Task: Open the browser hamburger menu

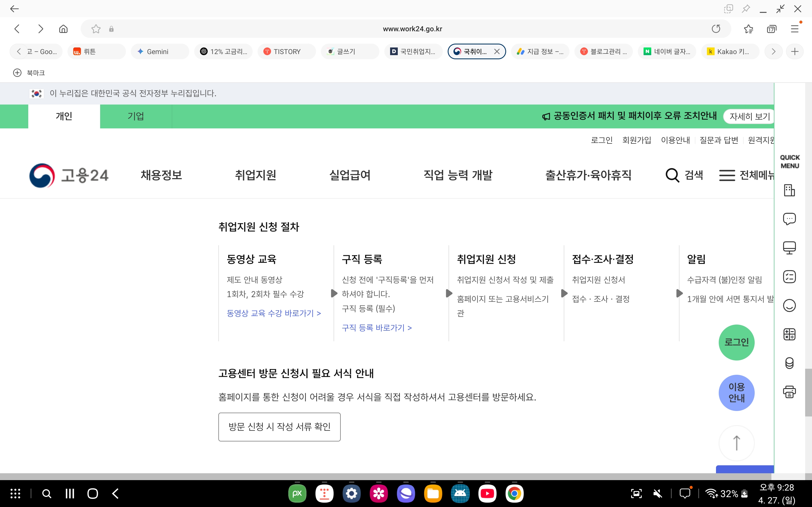Action: point(794,29)
